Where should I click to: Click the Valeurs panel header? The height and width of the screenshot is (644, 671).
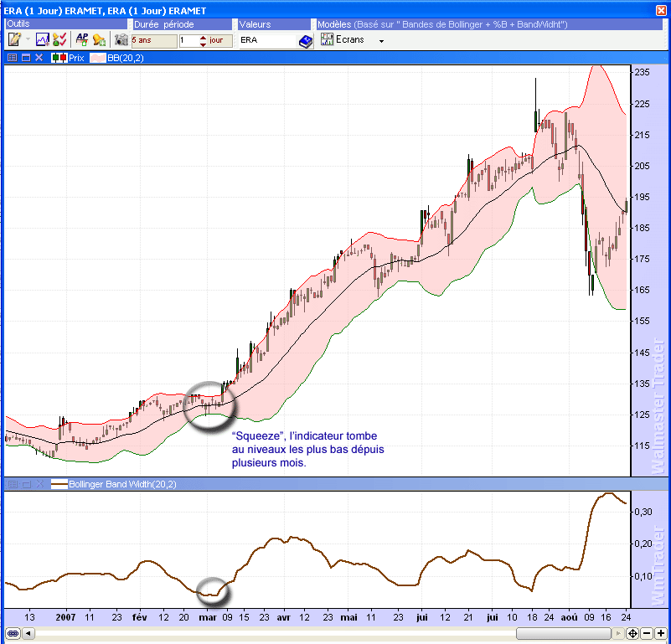pyautogui.click(x=274, y=24)
